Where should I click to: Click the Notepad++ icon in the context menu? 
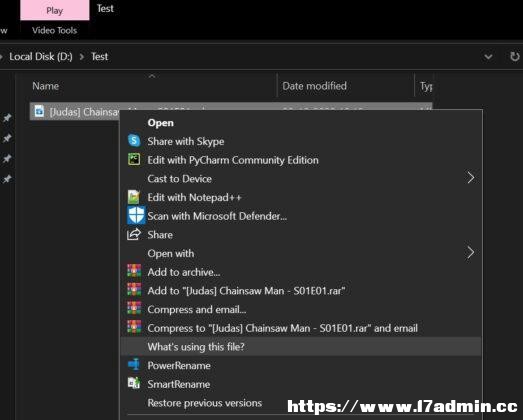134,197
